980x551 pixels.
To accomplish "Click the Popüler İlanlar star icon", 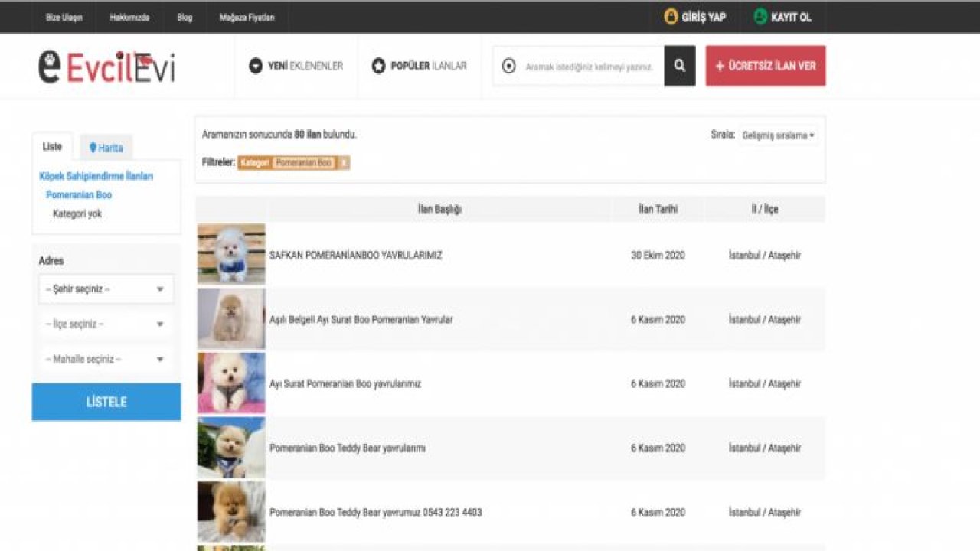I will [x=378, y=66].
